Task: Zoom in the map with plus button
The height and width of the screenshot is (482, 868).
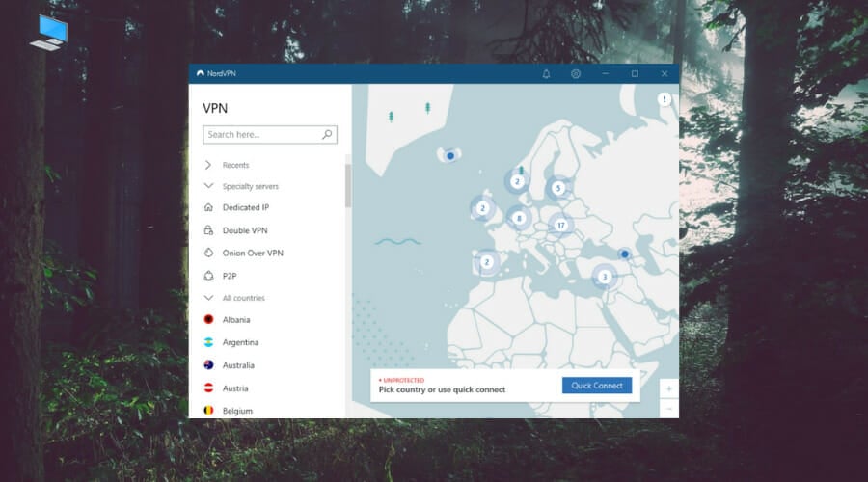Action: coord(668,388)
